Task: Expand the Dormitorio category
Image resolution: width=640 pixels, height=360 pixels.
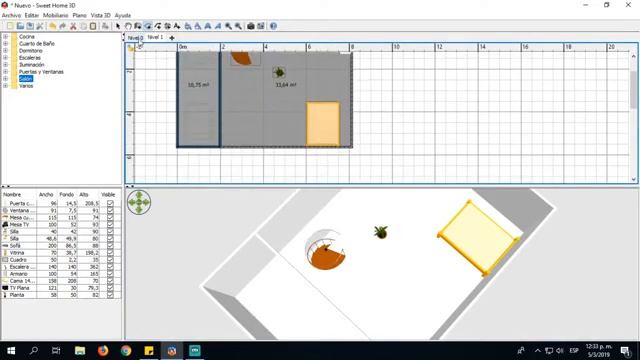Action: pos(5,51)
